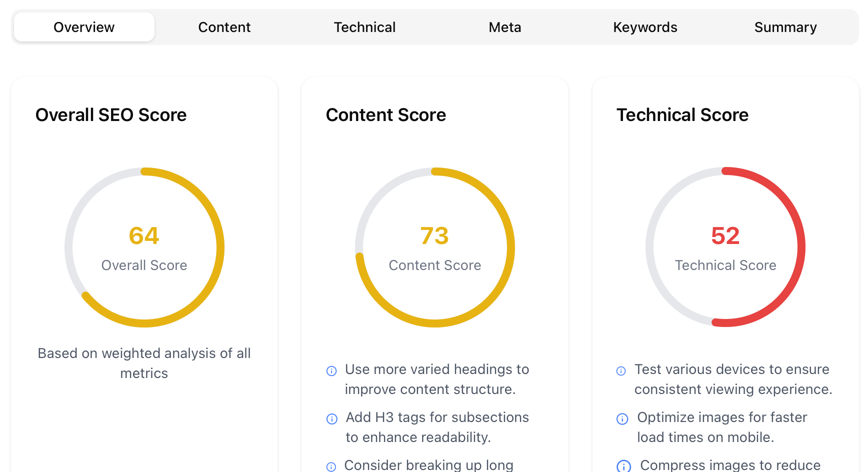Image resolution: width=868 pixels, height=472 pixels.
Task: Click the info icon beside 'Test various devices' tip
Action: point(621,371)
